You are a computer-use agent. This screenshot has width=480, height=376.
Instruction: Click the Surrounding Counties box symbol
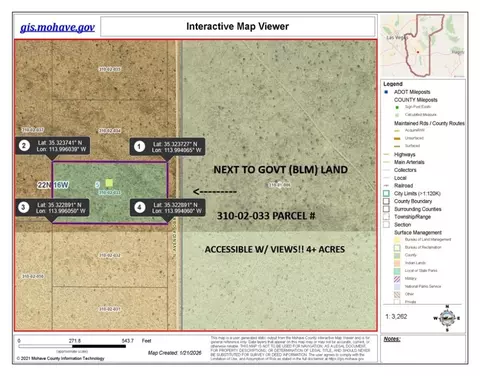coord(386,209)
